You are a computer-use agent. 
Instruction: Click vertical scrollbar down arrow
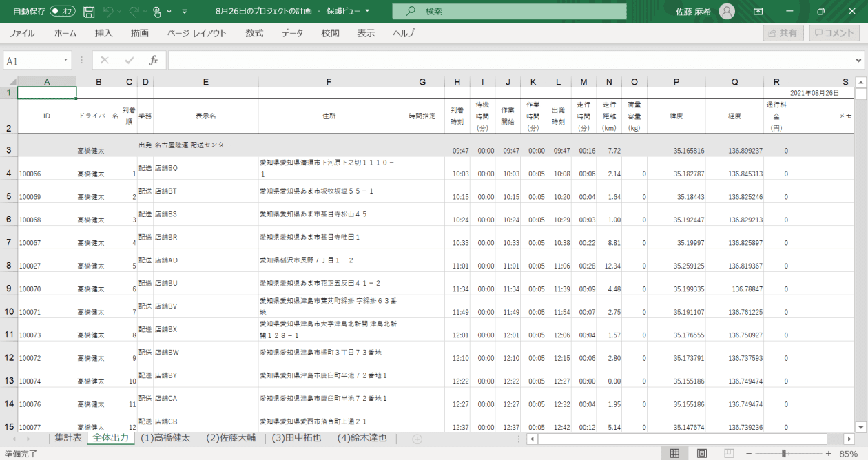click(860, 426)
